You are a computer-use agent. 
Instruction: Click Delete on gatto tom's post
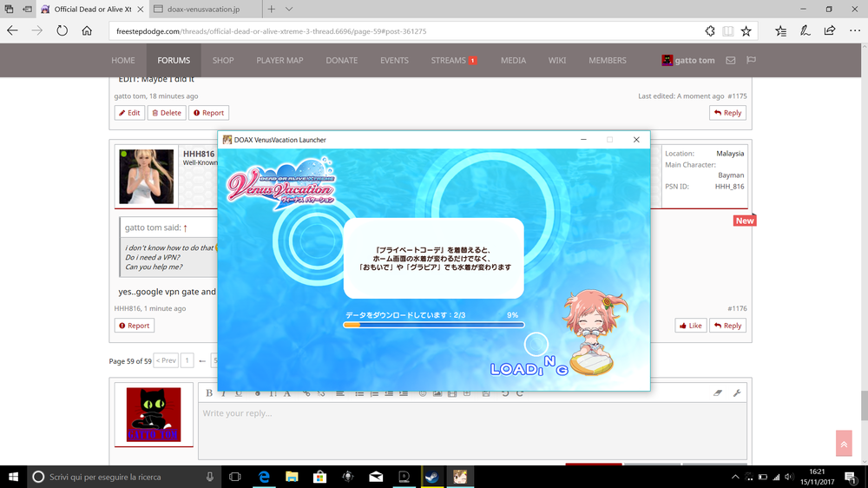pyautogui.click(x=167, y=112)
